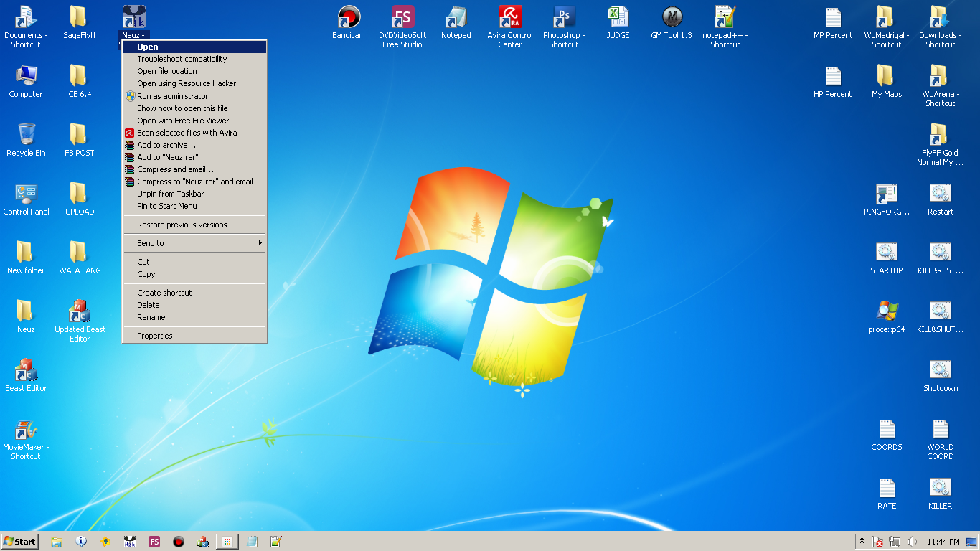The height and width of the screenshot is (551, 980).
Task: Choose Restore previous versions
Action: coord(194,224)
